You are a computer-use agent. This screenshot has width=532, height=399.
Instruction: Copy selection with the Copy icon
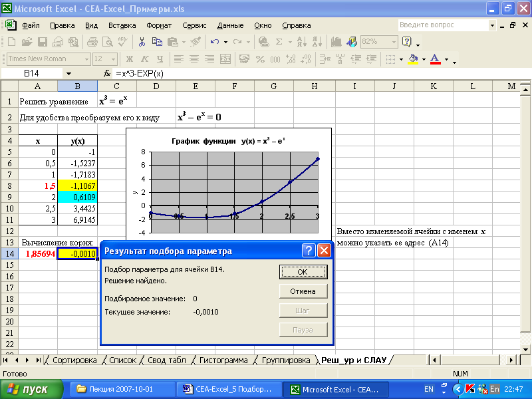[157, 42]
